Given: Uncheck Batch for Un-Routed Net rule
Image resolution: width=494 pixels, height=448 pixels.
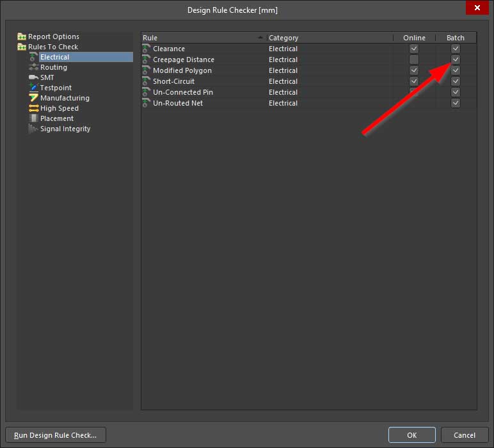Looking at the screenshot, I should 455,103.
